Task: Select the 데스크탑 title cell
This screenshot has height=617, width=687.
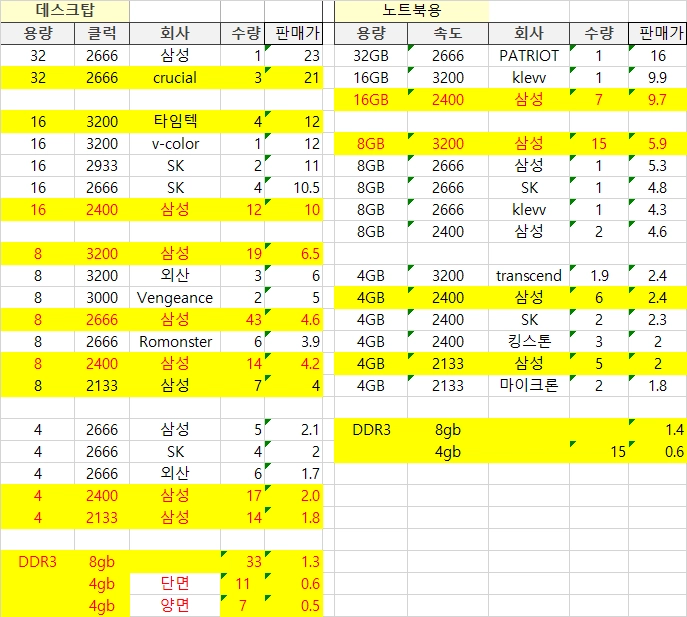Action: pyautogui.click(x=65, y=11)
